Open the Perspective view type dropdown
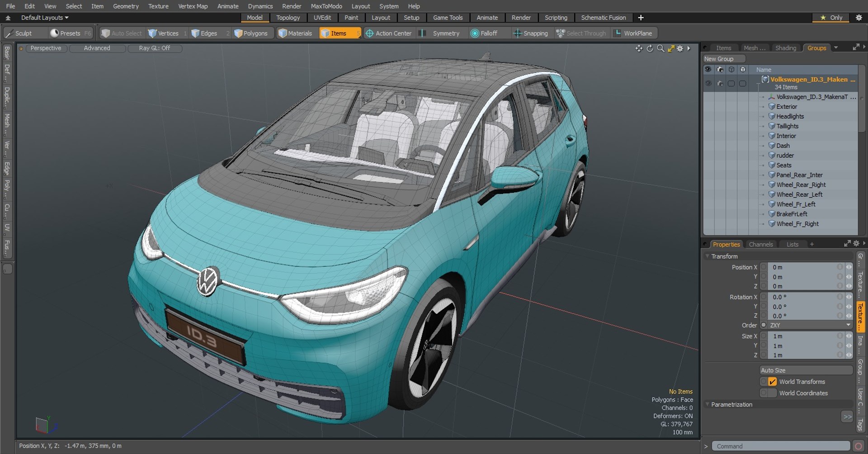 click(46, 48)
